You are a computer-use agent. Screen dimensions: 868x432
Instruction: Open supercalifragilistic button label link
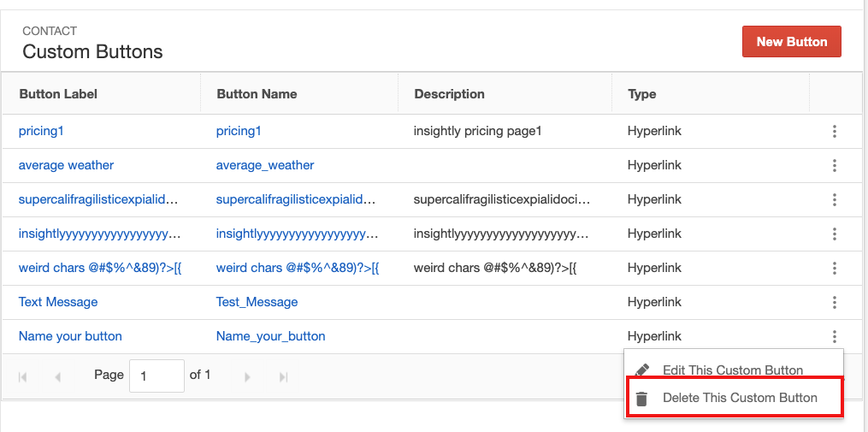[x=98, y=199]
